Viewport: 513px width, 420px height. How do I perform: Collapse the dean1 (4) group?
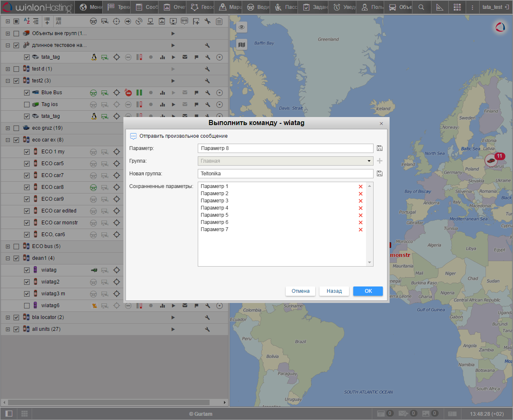tap(8, 258)
